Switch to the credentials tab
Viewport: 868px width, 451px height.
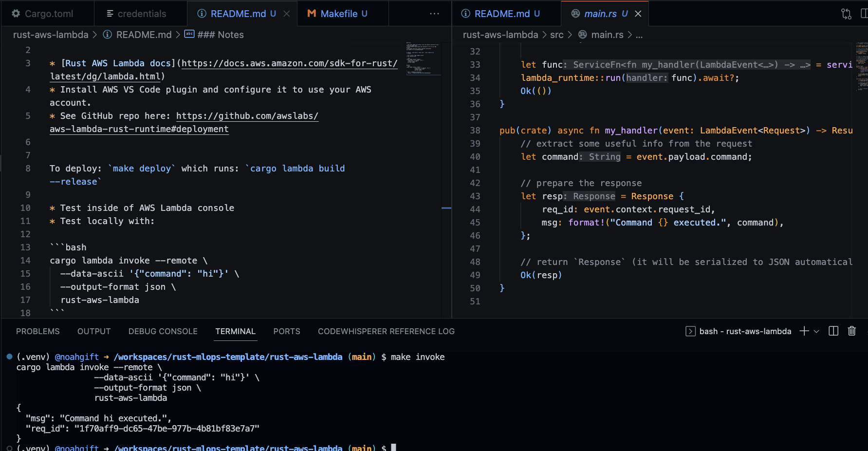tap(141, 14)
